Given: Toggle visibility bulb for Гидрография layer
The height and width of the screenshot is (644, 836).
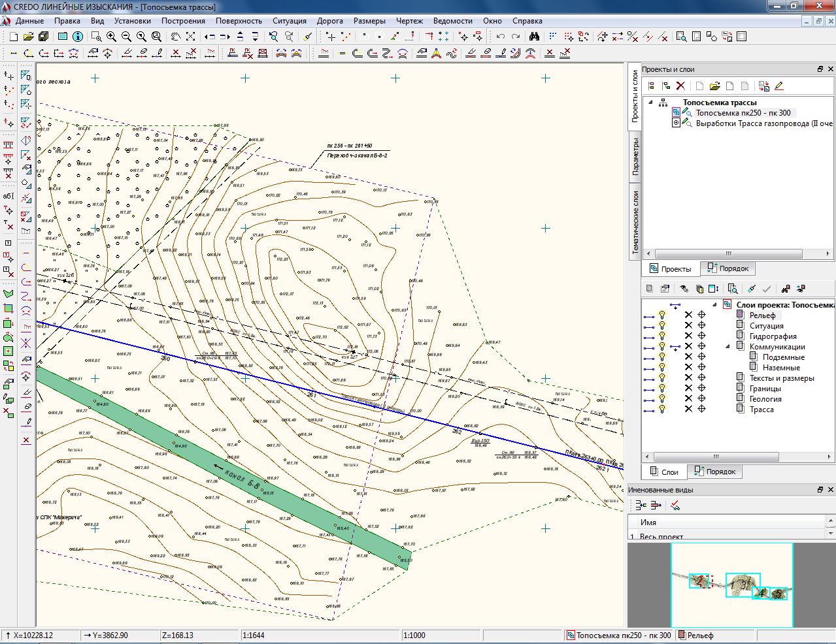Looking at the screenshot, I should tap(662, 336).
